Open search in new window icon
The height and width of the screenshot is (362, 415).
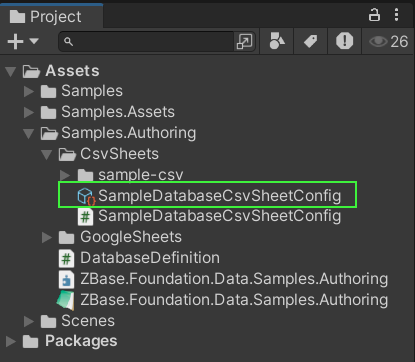point(244,42)
